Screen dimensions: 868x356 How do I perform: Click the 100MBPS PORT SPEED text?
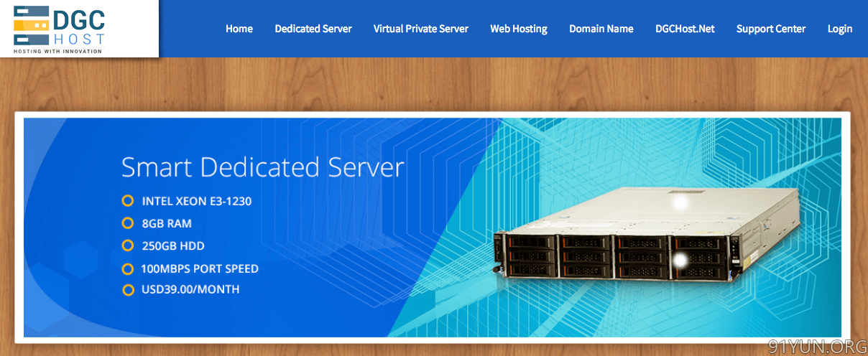pyautogui.click(x=200, y=268)
